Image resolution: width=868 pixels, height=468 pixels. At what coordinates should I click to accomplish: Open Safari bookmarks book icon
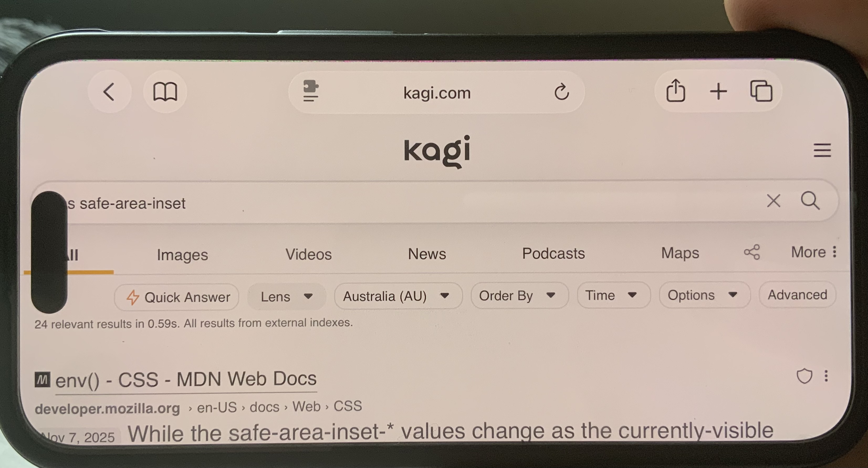click(165, 92)
